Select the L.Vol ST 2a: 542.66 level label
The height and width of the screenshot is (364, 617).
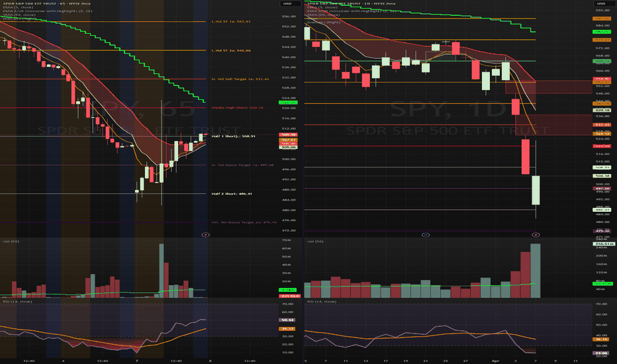point(231,50)
